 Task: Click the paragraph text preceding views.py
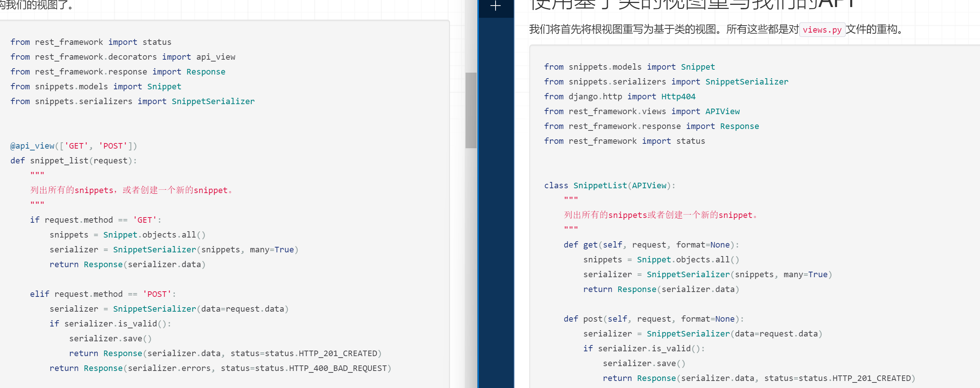[663, 30]
